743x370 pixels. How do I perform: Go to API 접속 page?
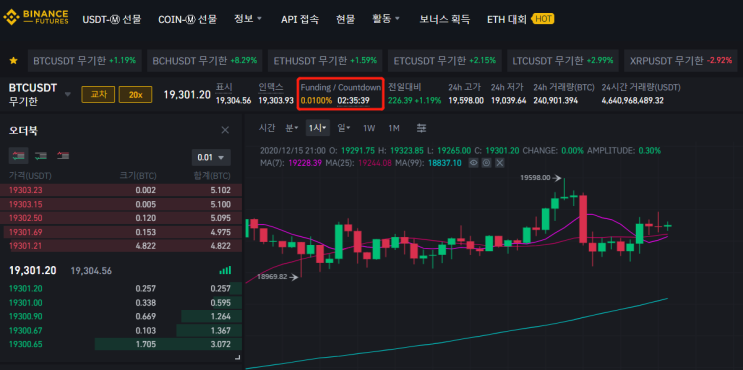[x=300, y=19]
